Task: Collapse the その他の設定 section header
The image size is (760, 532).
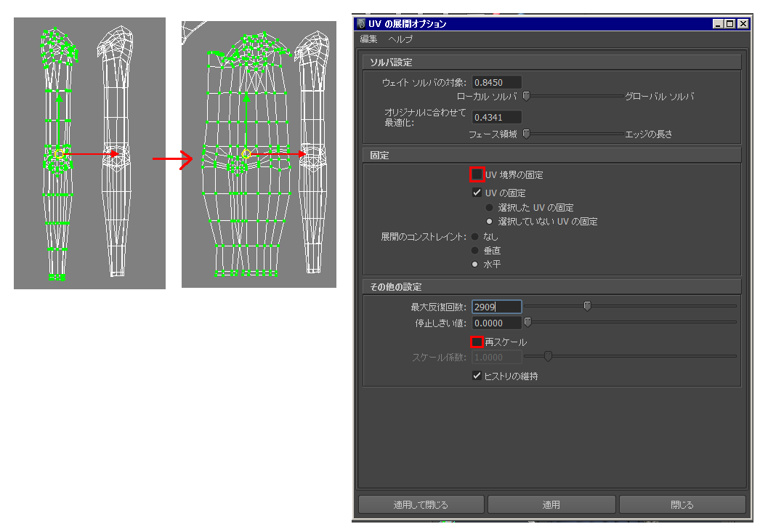Action: pyautogui.click(x=551, y=286)
